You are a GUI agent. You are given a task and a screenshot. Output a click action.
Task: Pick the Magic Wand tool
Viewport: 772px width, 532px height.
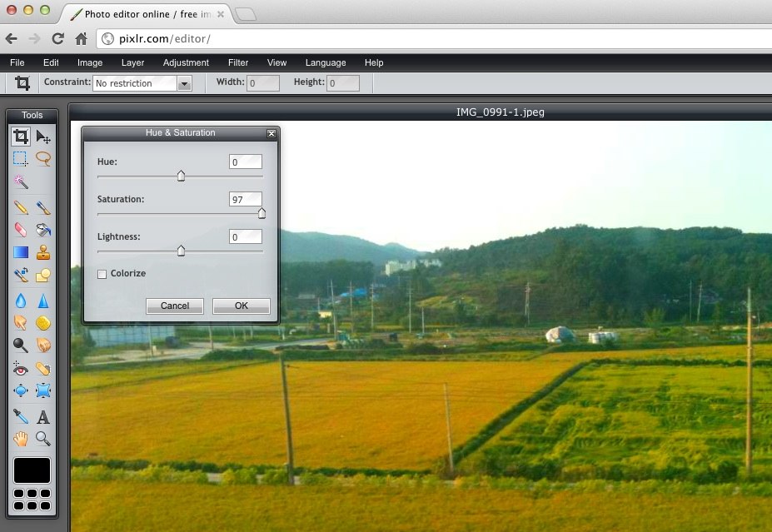pos(21,181)
